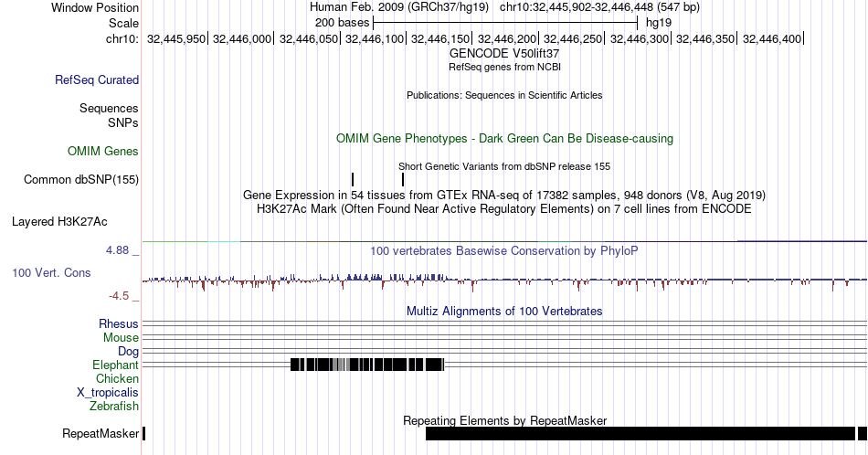The image size is (868, 455).
Task: Click the Window Position label
Action: (x=95, y=7)
